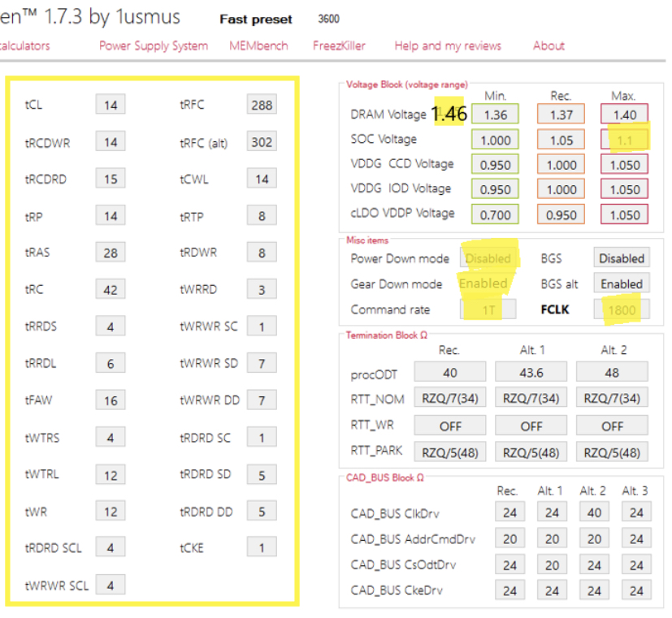Click SOC Voltage Min value 1.000
This screenshot has height=618, width=672.
coord(496,140)
